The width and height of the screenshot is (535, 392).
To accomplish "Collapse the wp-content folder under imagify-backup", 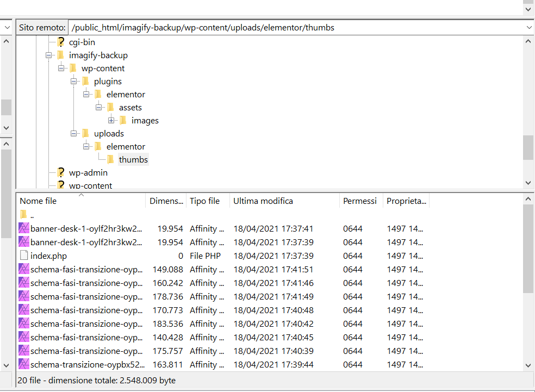I will 61,69.
